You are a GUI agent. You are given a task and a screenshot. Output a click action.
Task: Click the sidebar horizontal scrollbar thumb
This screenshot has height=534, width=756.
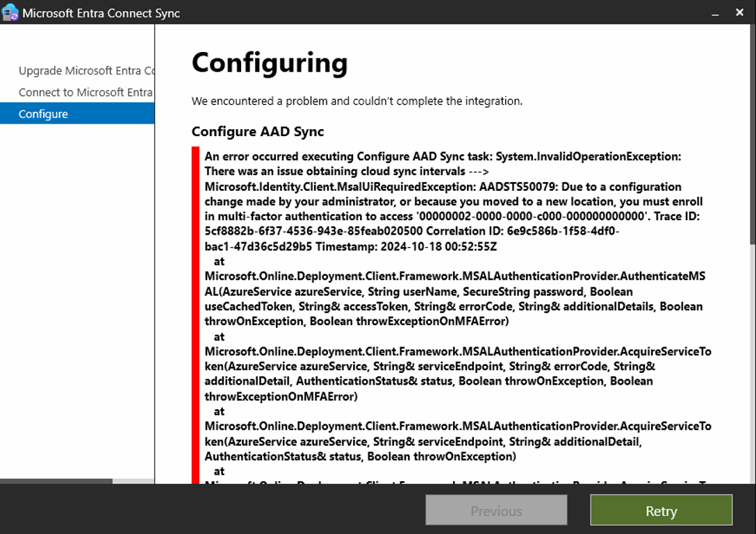coord(56,481)
